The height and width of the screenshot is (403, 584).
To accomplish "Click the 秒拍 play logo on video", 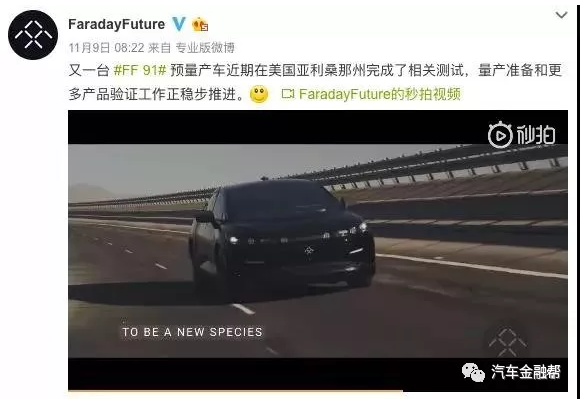I will (x=521, y=134).
